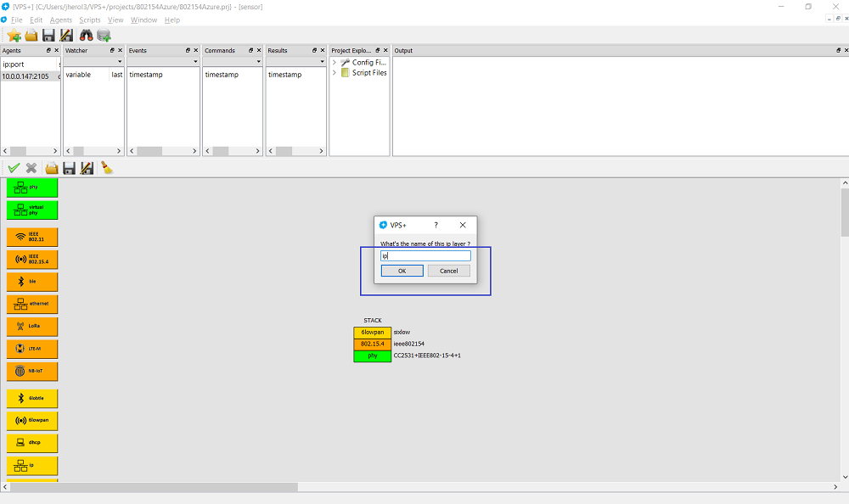Click the broom clear icon

[107, 168]
